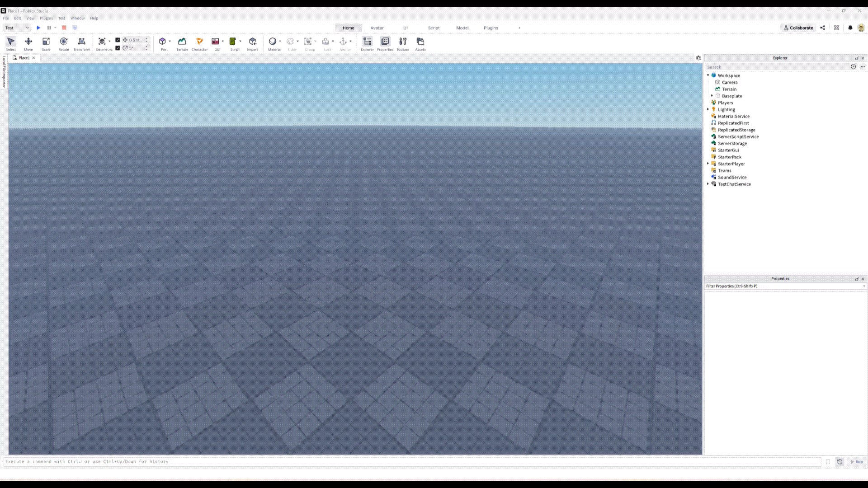Image resolution: width=868 pixels, height=488 pixels.
Task: Click the Color tool icon
Action: pyautogui.click(x=290, y=41)
